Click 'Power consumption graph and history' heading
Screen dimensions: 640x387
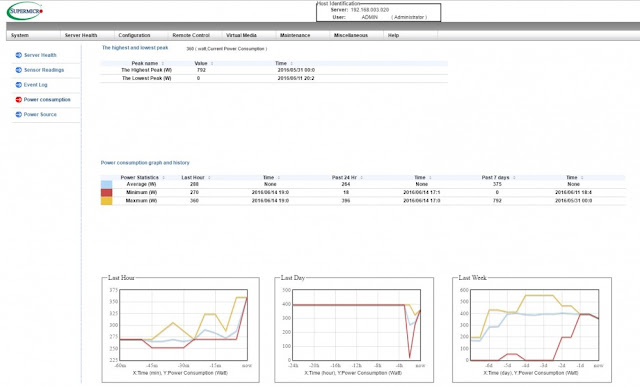(145, 162)
